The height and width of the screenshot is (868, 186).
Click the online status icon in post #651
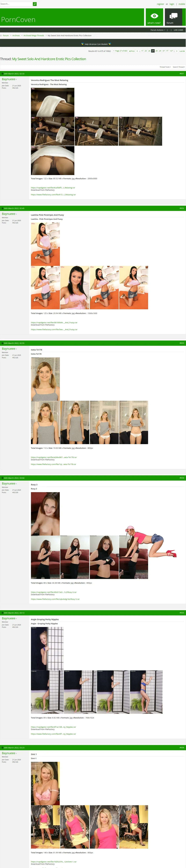16,80
